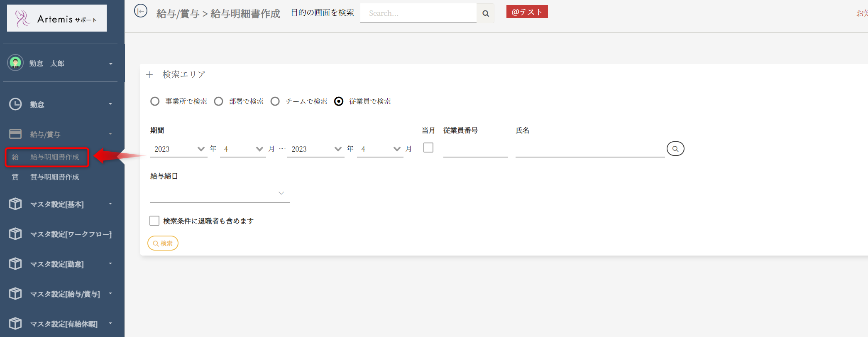Open the end month dropdown

tap(380, 149)
